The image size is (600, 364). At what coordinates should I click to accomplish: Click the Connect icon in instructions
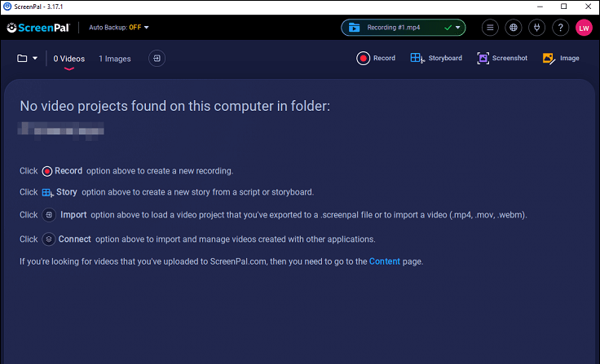pyautogui.click(x=49, y=239)
